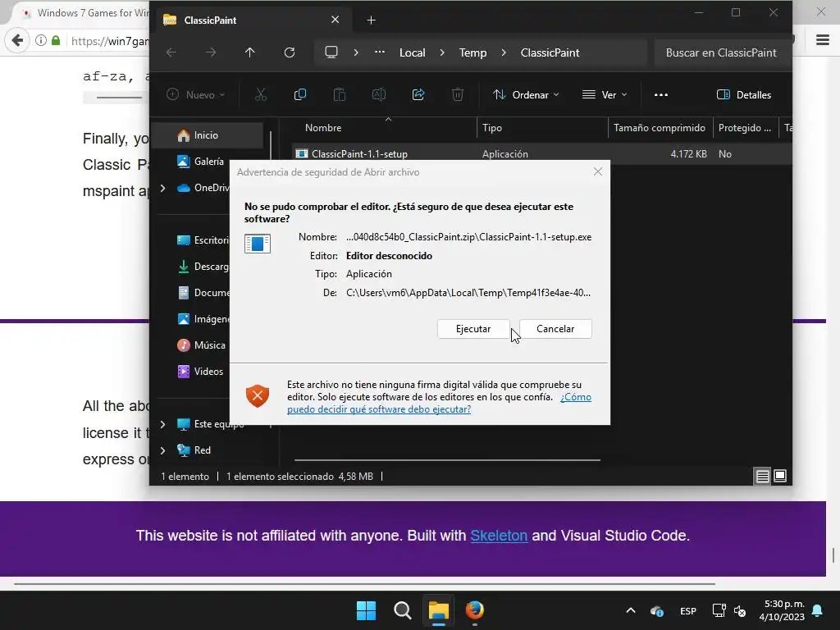Close the Advertencia de seguridad dialog
The height and width of the screenshot is (630, 840).
coord(598,171)
